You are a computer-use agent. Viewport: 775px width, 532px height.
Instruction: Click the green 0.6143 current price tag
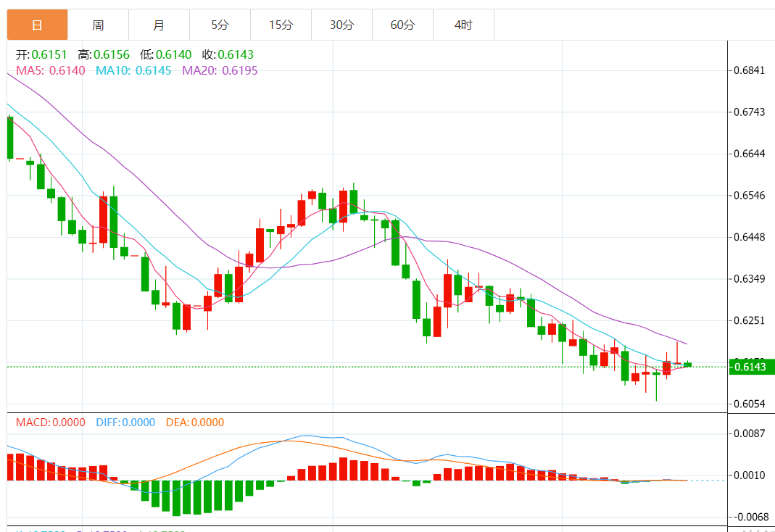coord(751,367)
